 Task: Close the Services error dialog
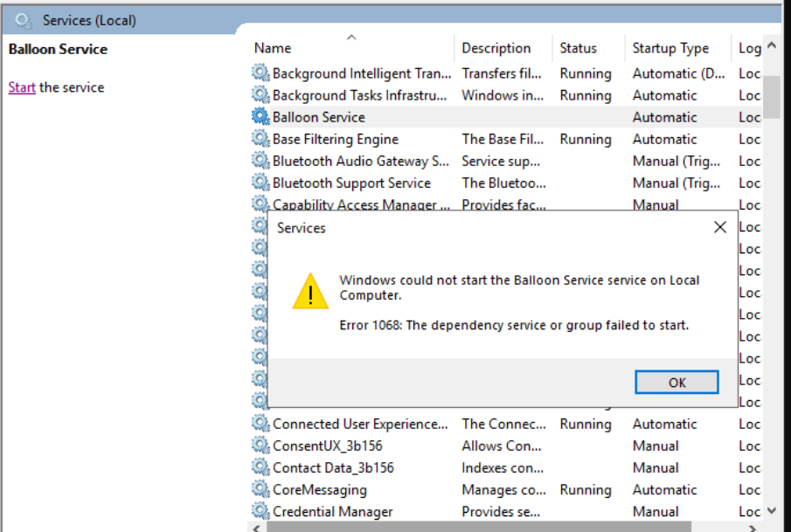point(720,228)
